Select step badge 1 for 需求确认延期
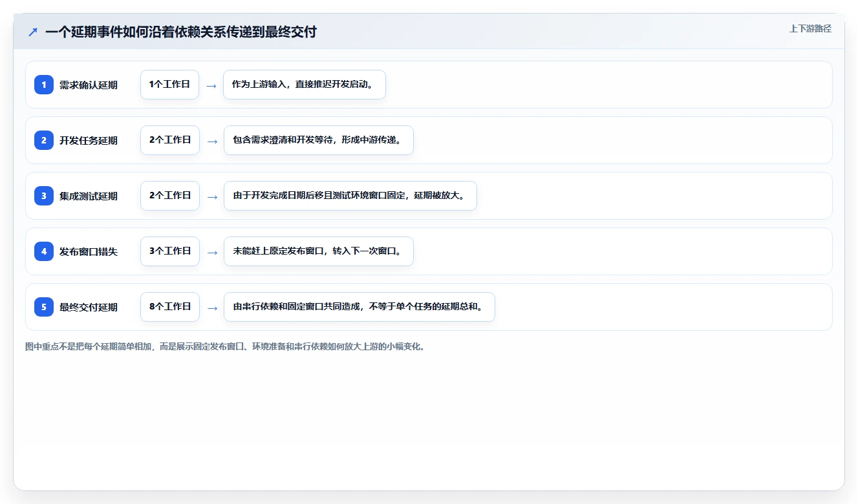858x504 pixels. (x=44, y=85)
